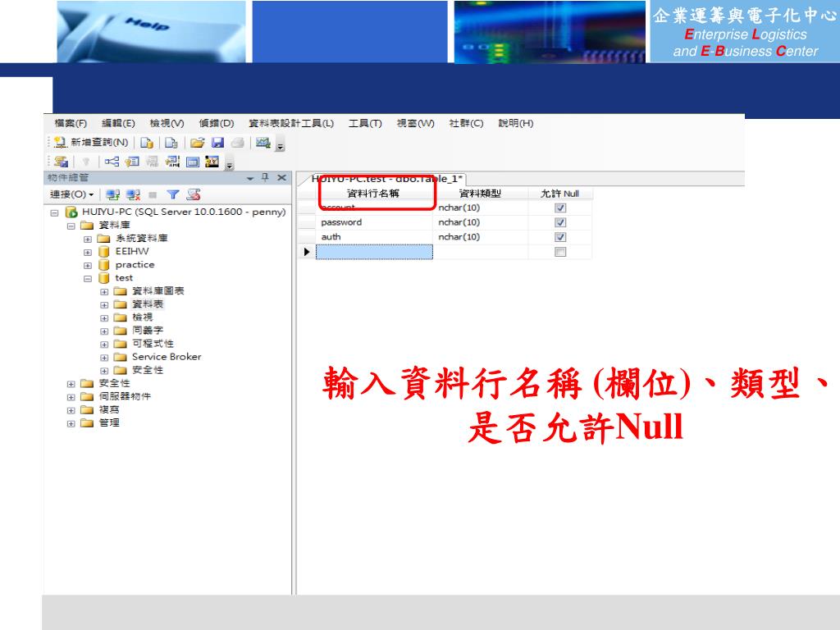Open the 工具(T) menu

pos(365,123)
